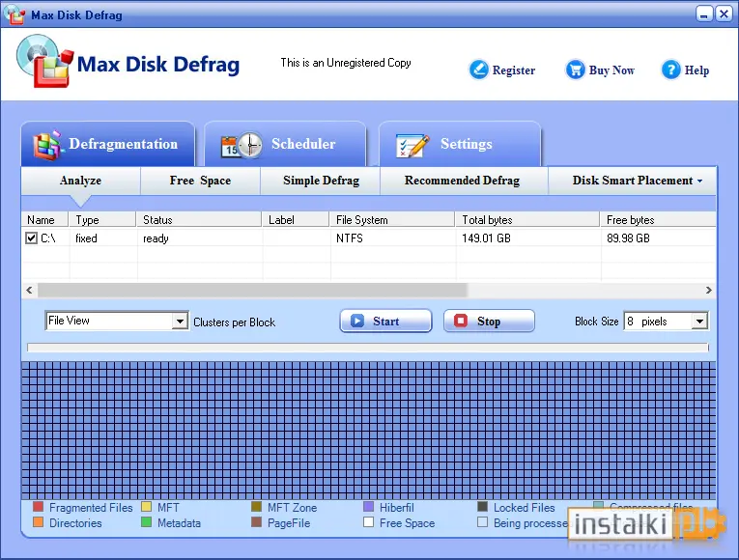
Task: Click the Type column header
Action: tap(102, 219)
